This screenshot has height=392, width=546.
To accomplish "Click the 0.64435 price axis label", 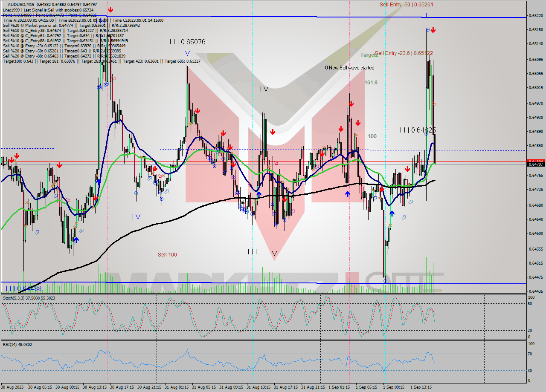I will tap(536, 291).
